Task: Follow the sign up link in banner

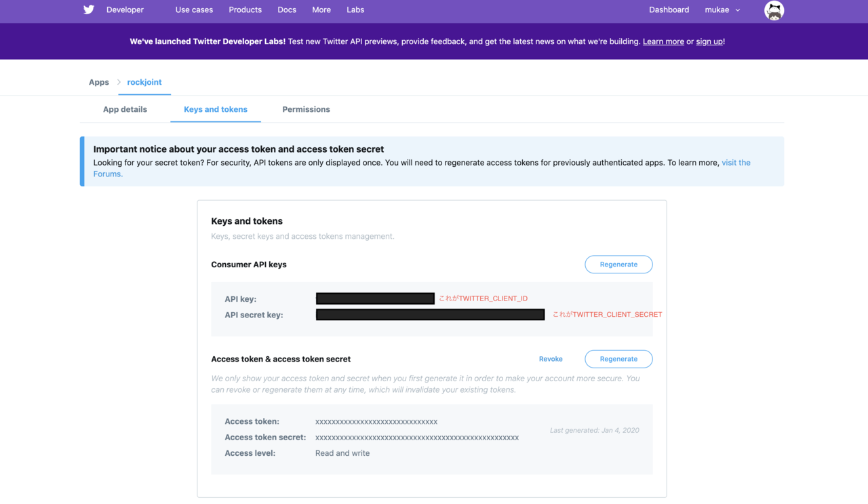Action: tap(709, 41)
